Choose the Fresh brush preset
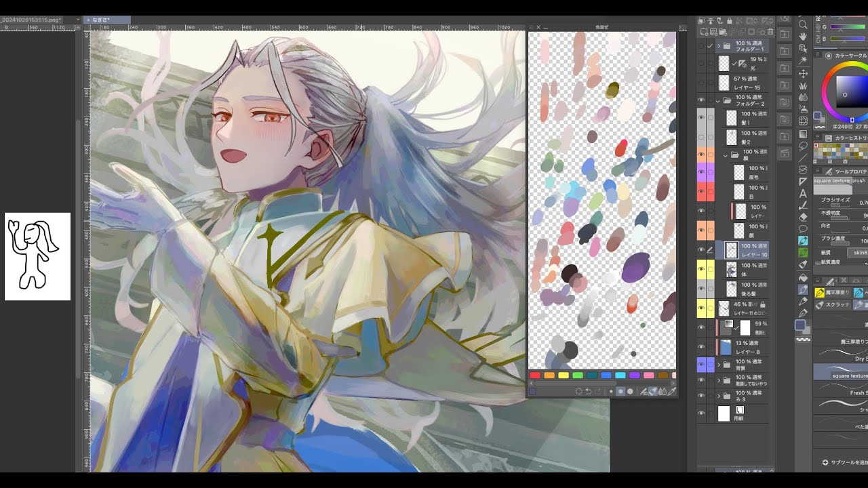This screenshot has width=868, height=488. [x=841, y=389]
